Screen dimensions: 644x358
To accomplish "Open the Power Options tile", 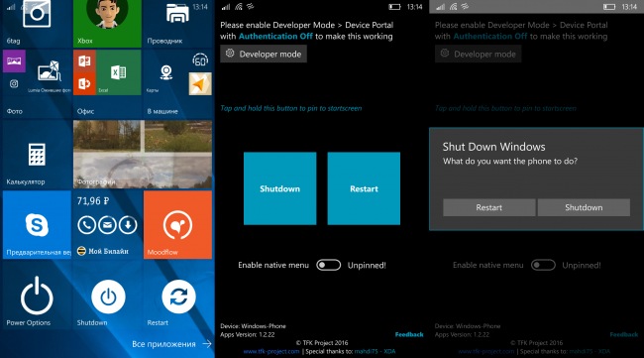I will (37, 296).
